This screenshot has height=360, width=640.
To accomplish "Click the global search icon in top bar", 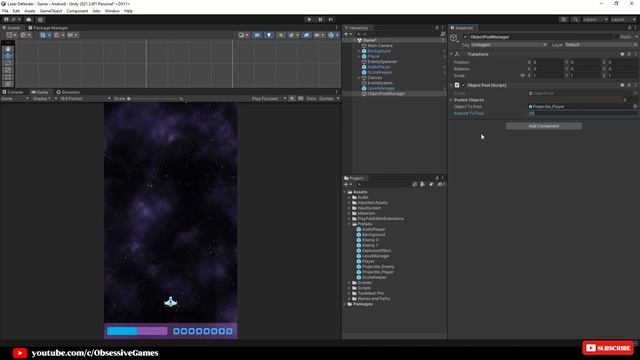I will coord(575,19).
